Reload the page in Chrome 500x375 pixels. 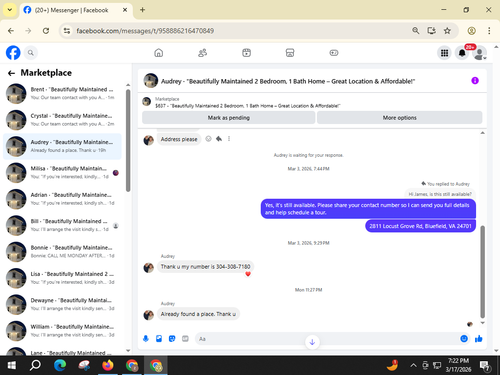pos(46,31)
